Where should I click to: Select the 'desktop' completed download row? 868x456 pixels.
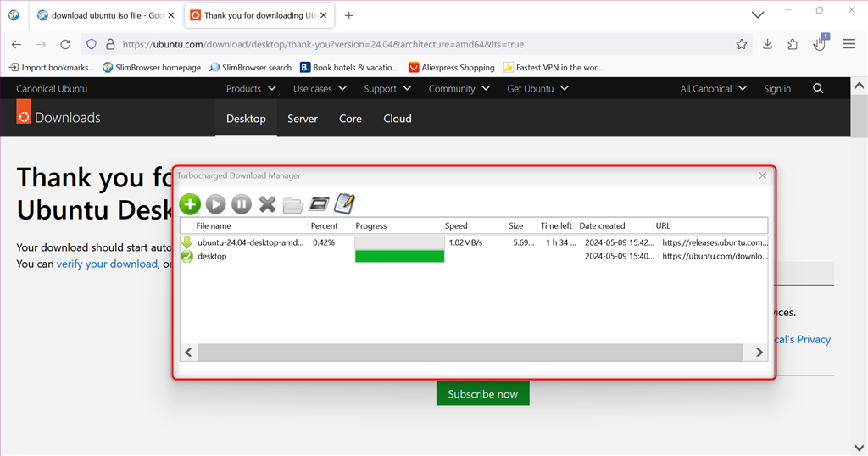click(474, 256)
